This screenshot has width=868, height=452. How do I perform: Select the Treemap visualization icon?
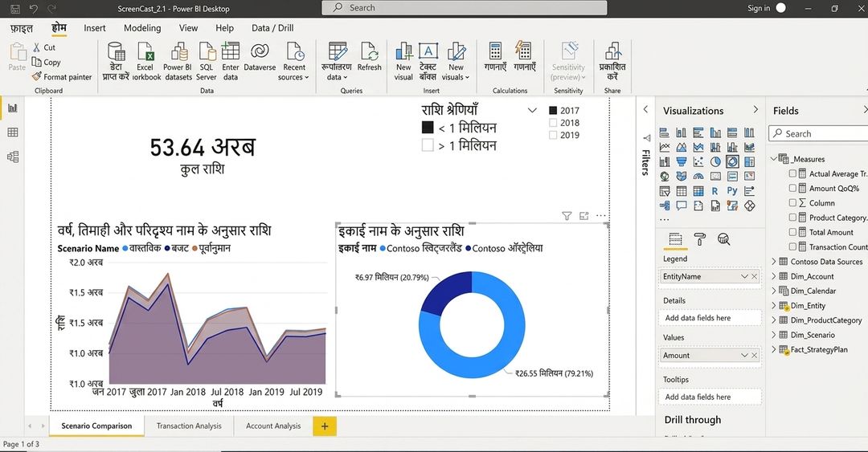click(749, 161)
